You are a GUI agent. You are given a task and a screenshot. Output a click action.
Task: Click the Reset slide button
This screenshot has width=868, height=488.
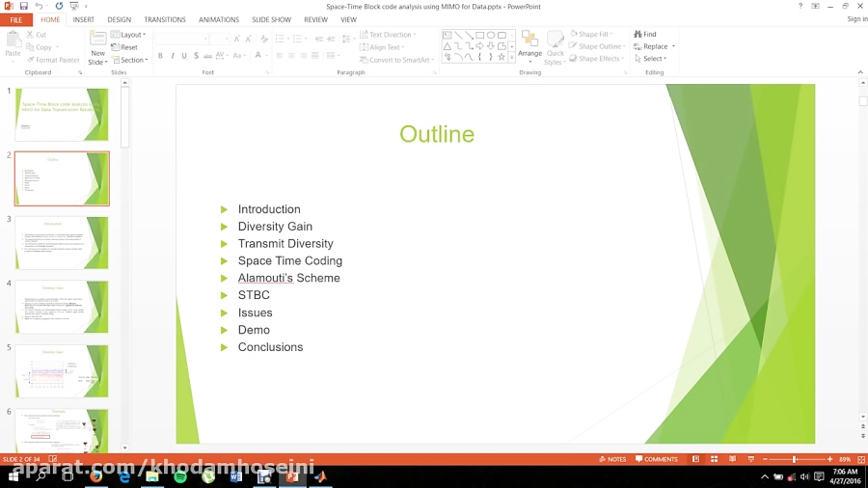[x=128, y=47]
